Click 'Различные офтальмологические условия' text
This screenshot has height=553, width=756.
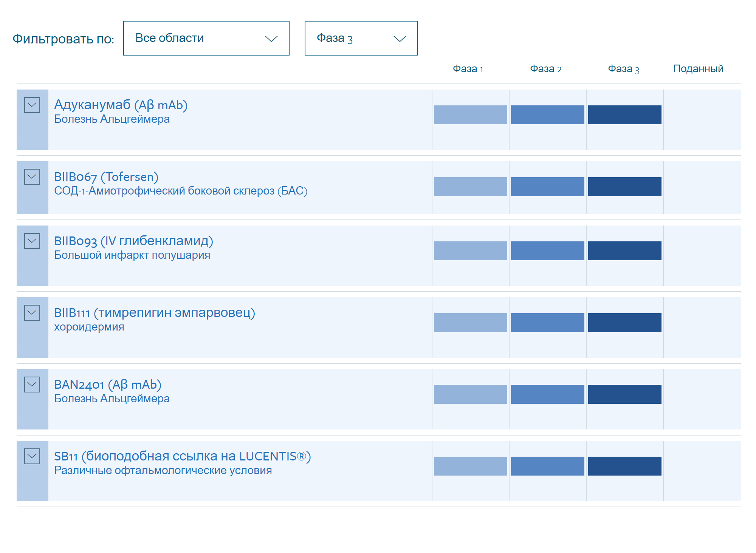pos(163,470)
